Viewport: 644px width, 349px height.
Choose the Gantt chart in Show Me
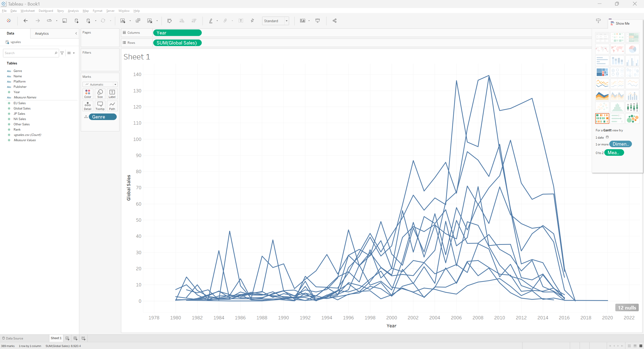602,118
